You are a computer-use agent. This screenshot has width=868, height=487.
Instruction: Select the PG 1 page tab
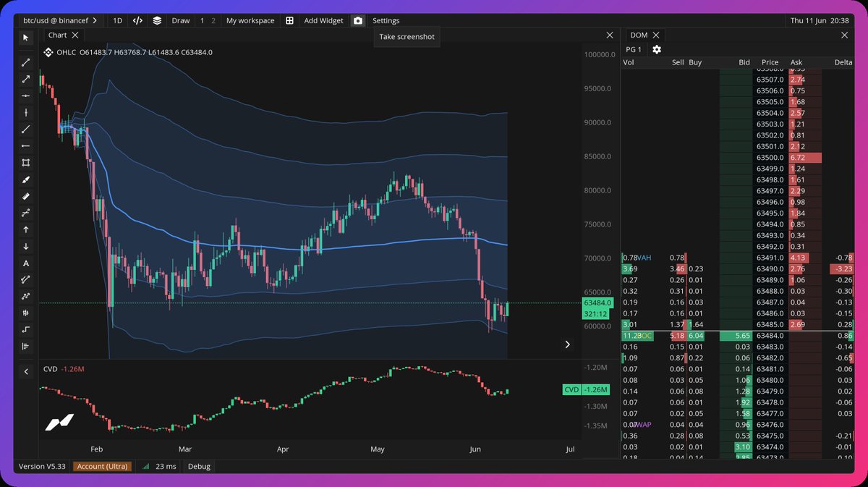click(x=634, y=49)
